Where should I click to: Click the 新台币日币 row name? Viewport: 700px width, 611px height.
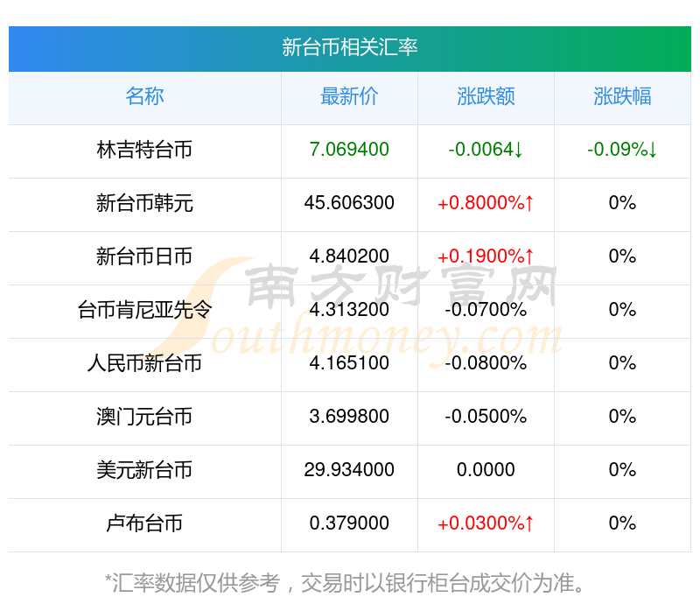(144, 256)
